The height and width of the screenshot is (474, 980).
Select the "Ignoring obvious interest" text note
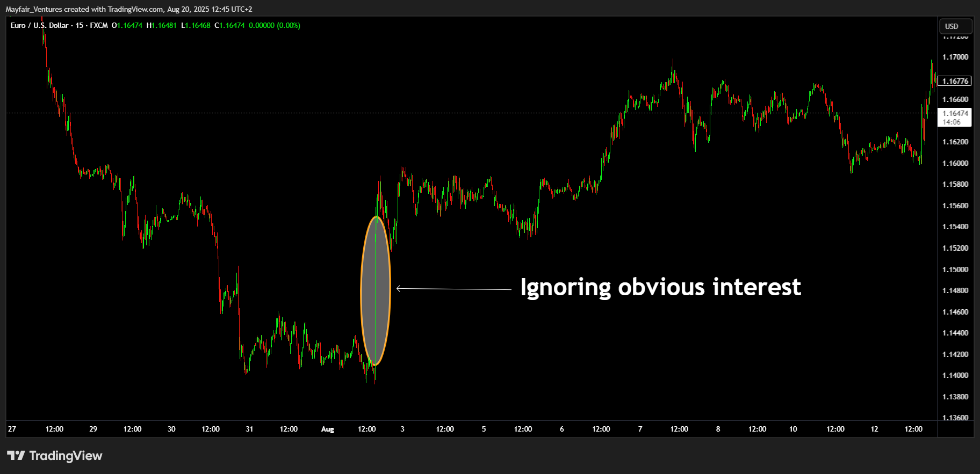[x=661, y=288]
